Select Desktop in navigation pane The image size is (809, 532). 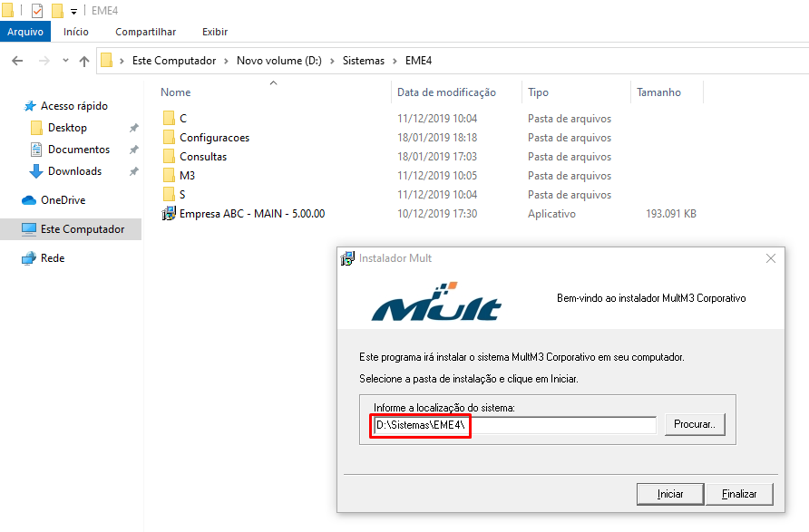coord(68,128)
